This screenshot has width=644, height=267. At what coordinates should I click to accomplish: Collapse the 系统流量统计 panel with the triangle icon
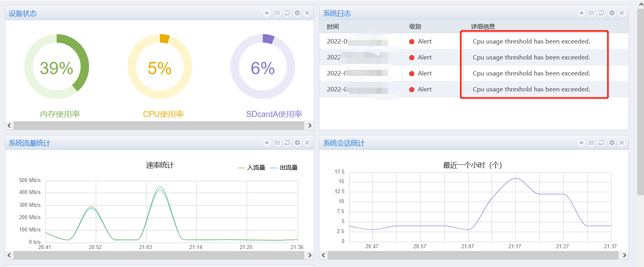pyautogui.click(x=267, y=142)
